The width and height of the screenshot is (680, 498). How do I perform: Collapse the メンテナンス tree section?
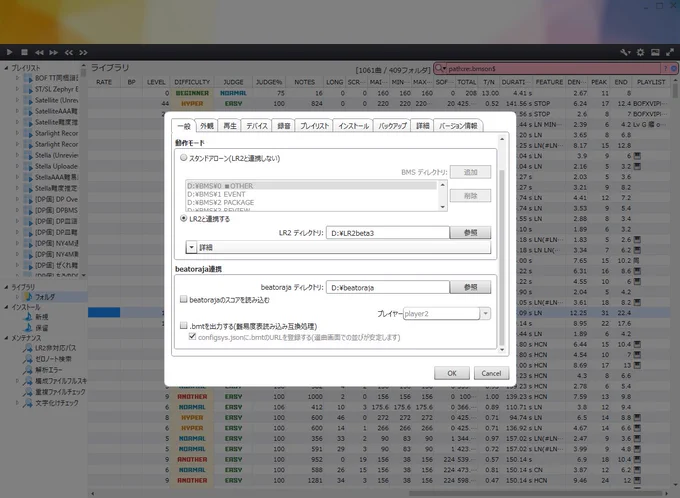point(6,337)
